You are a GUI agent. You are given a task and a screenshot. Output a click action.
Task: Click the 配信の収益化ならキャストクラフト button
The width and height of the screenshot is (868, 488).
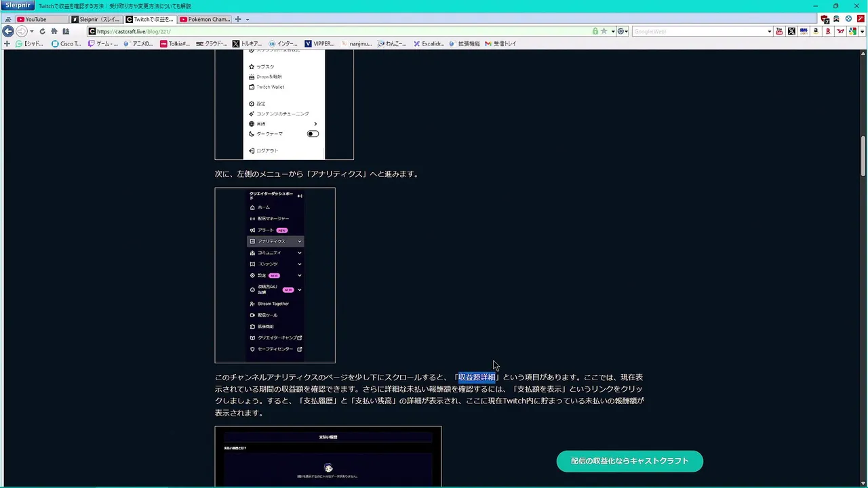629,461
